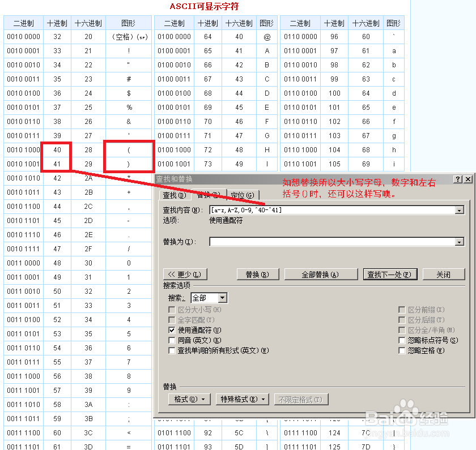Open the 定位 (Go To) tab
This screenshot has width=476, height=450.
click(242, 194)
